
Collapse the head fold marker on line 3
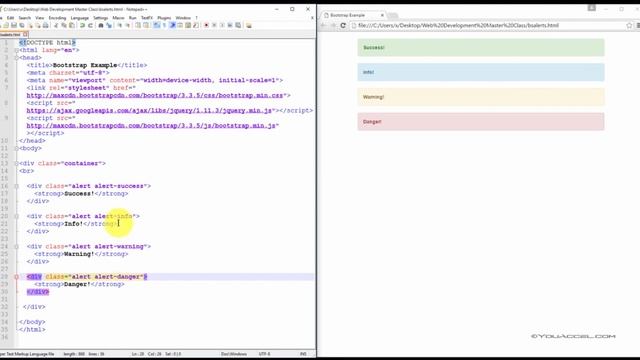point(17,58)
